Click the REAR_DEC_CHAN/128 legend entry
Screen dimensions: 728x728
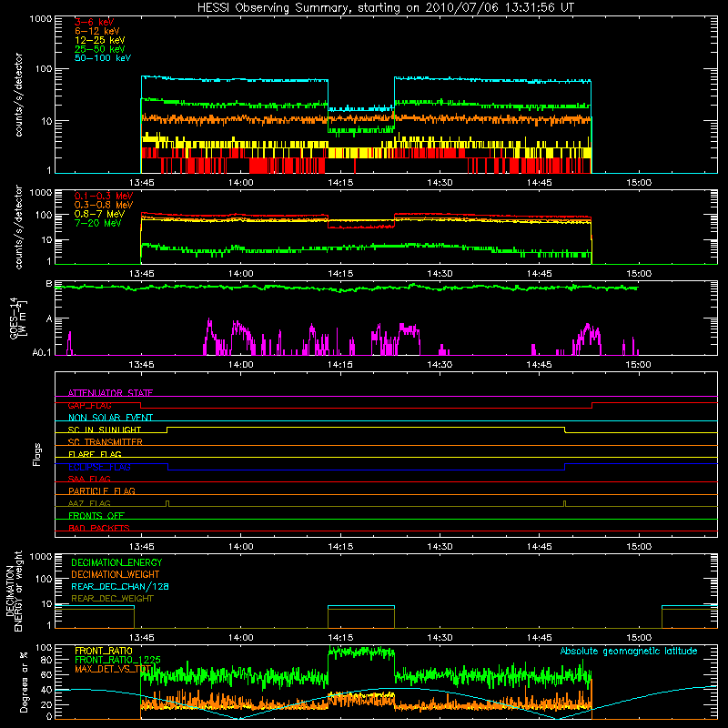pos(120,586)
